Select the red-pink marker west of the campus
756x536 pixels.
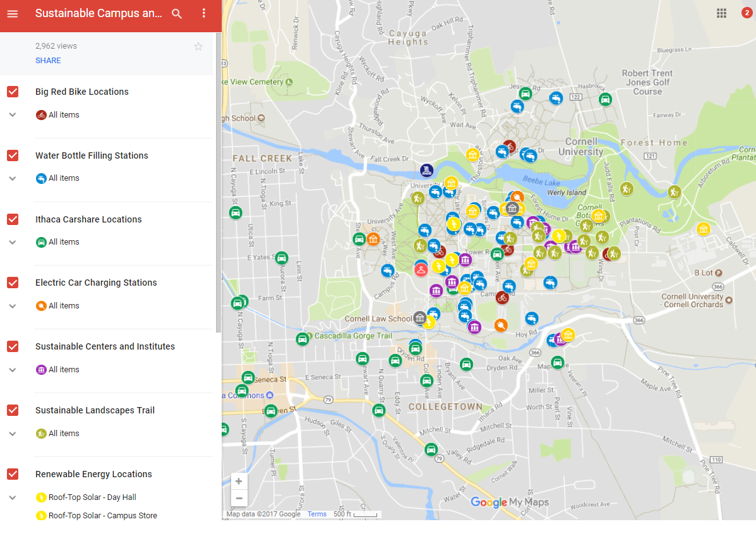421,270
